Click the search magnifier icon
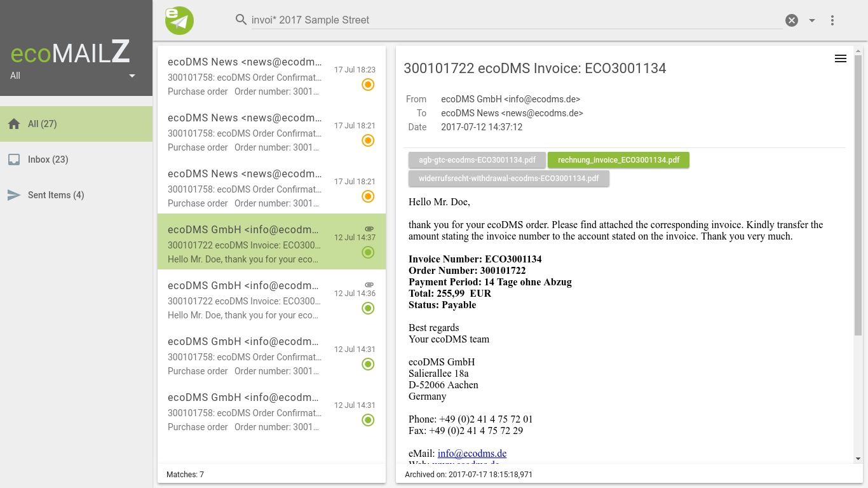The height and width of the screenshot is (488, 868). (x=241, y=20)
